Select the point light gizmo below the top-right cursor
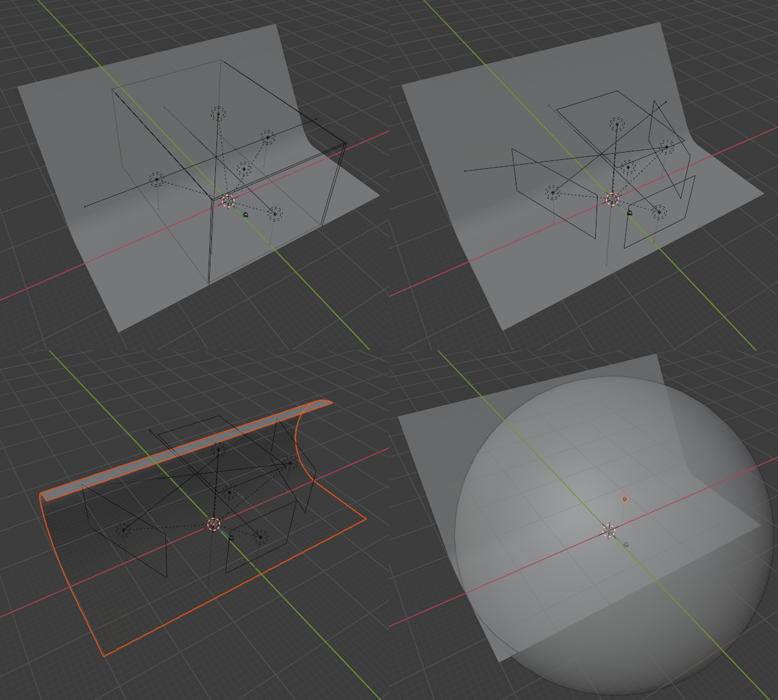Screen dimensions: 778x700 (660, 212)
